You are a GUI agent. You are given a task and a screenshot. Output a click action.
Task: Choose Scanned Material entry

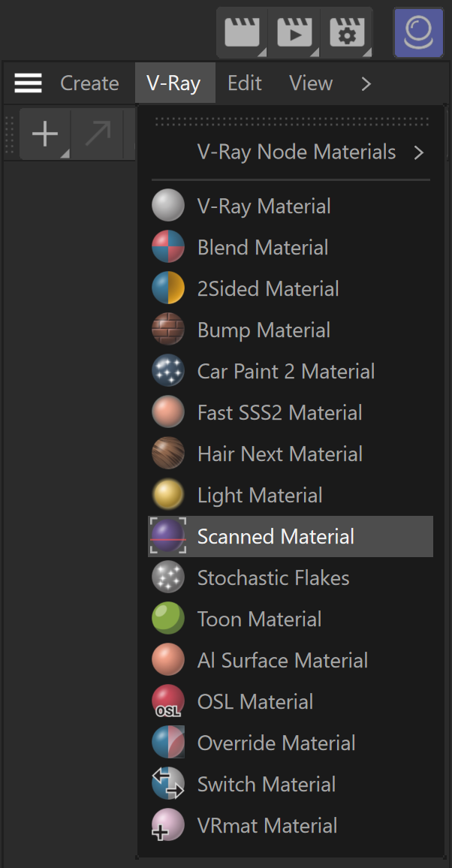tap(291, 536)
